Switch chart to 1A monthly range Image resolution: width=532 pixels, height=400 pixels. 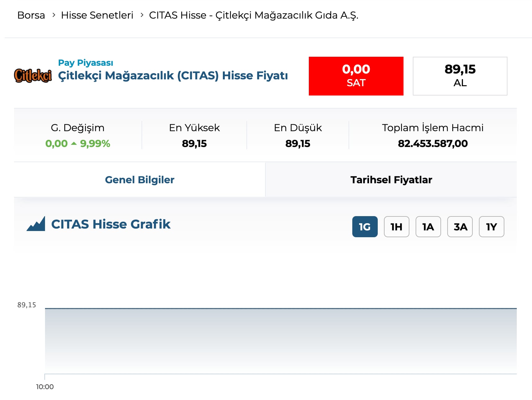pyautogui.click(x=428, y=227)
